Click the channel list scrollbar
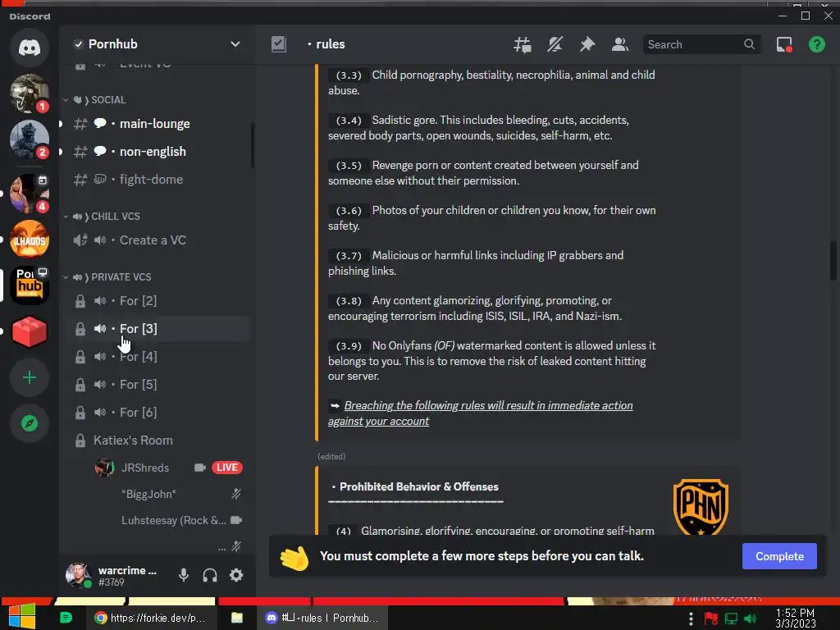Viewport: 840px width, 630px height. pos(253,144)
